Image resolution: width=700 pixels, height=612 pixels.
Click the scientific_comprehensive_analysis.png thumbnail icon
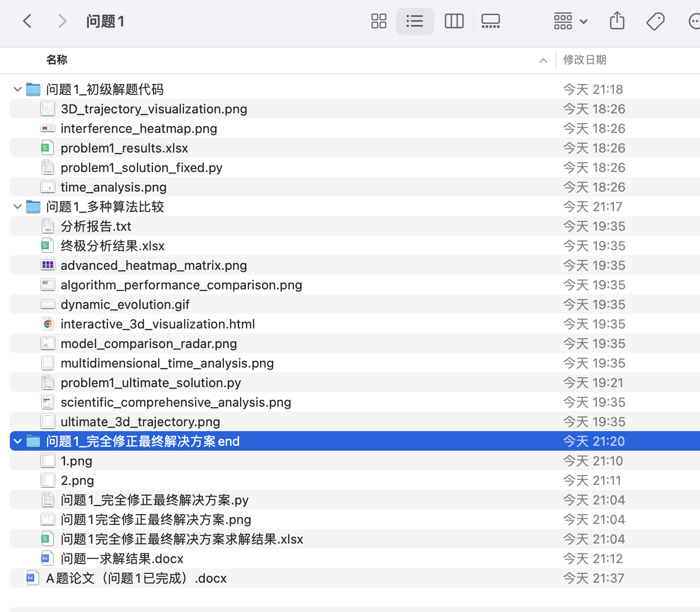[47, 402]
